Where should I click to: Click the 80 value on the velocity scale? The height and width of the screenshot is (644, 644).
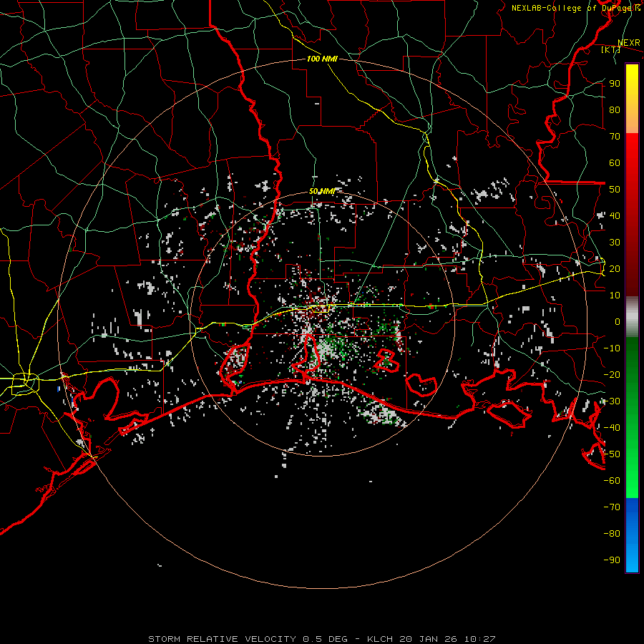615,109
